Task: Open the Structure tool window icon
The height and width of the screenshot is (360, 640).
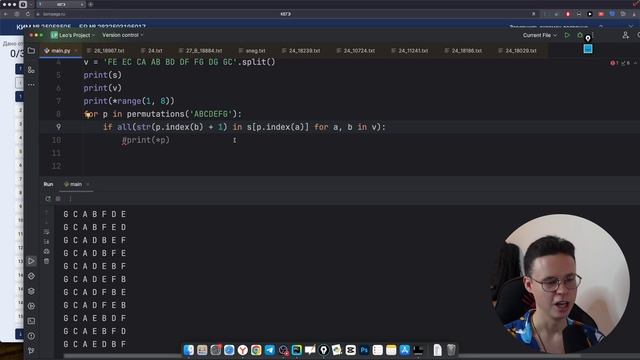Action: point(31,70)
